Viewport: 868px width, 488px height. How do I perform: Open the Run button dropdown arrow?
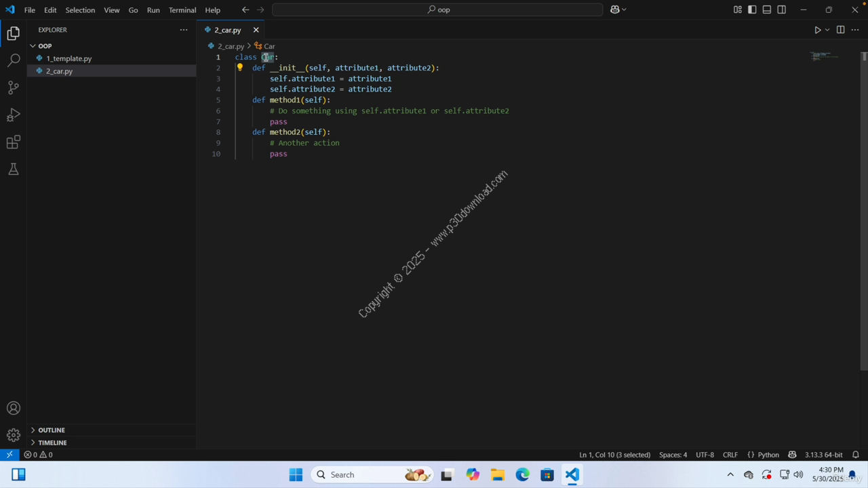pos(827,30)
